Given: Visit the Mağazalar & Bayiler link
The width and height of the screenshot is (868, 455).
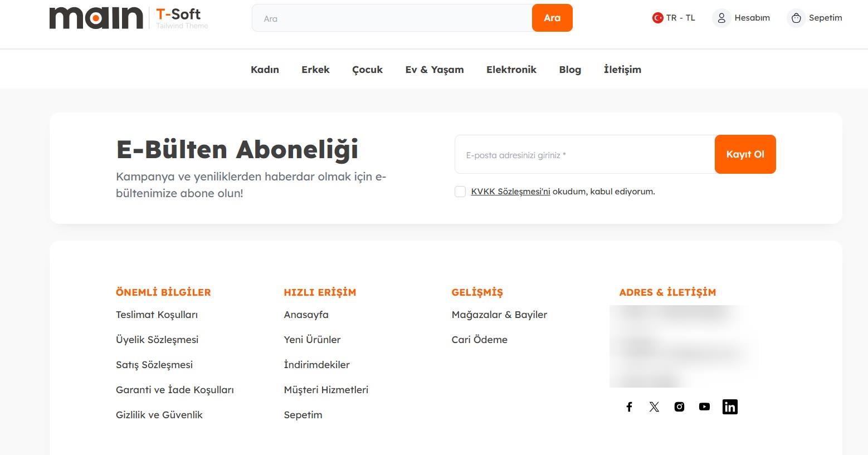Looking at the screenshot, I should click(499, 315).
